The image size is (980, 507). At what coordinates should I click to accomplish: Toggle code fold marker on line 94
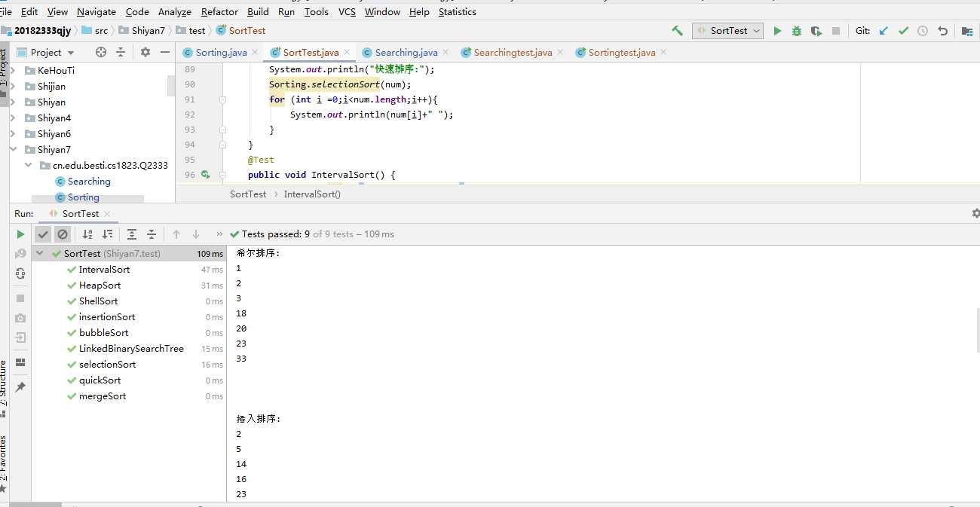[x=222, y=145]
